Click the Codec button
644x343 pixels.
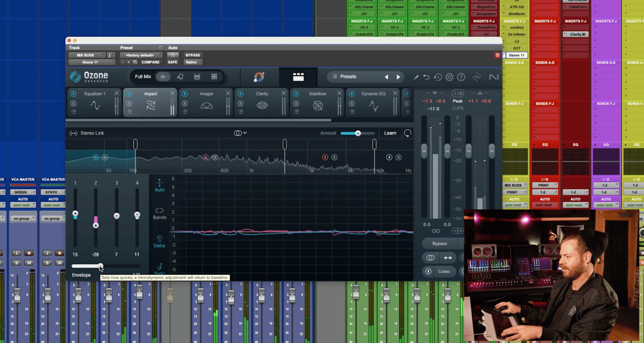tap(444, 272)
